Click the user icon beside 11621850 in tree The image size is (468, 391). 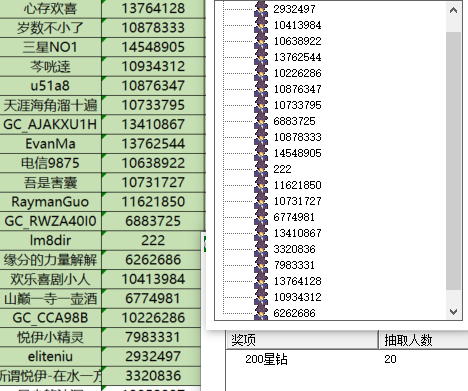(261, 185)
